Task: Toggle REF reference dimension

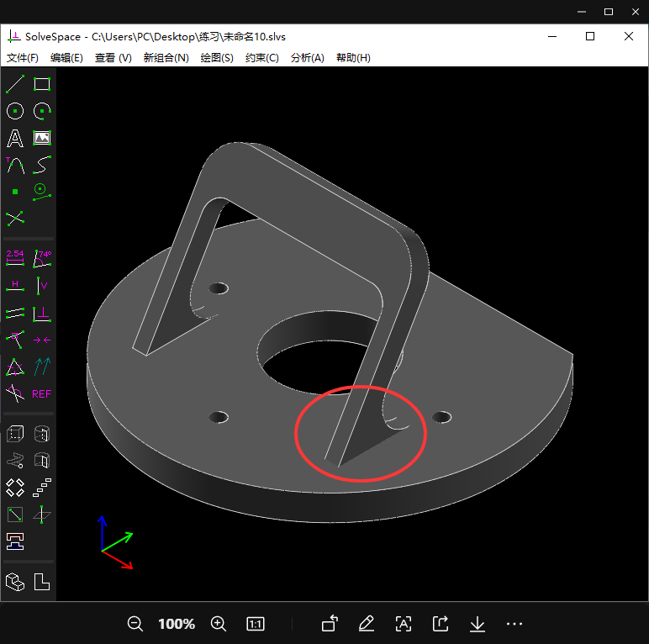Action: click(42, 393)
